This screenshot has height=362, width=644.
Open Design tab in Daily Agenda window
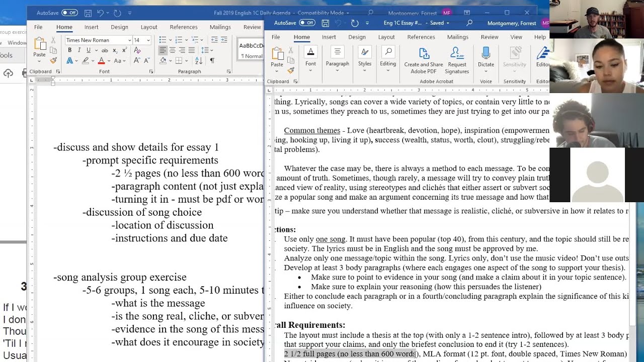point(120,27)
